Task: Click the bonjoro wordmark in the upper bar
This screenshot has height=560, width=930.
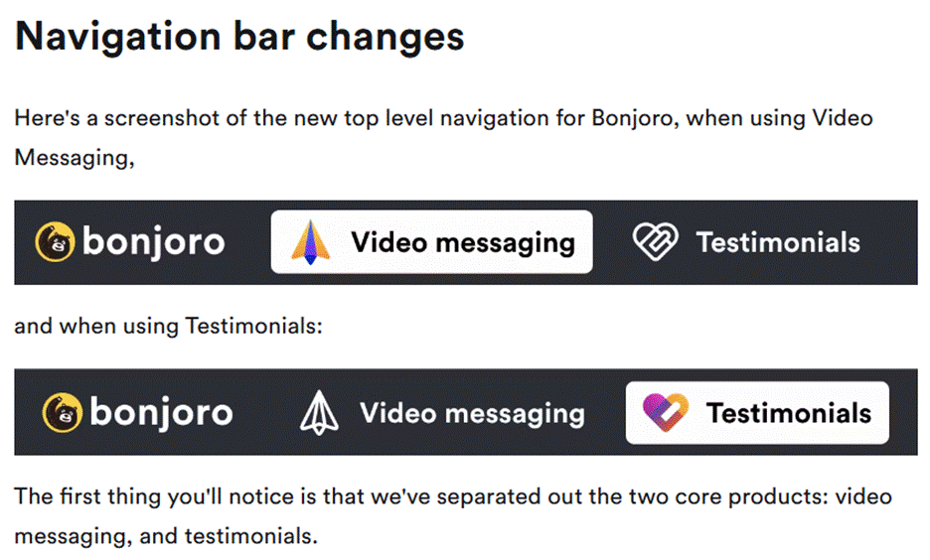Action: click(x=154, y=242)
